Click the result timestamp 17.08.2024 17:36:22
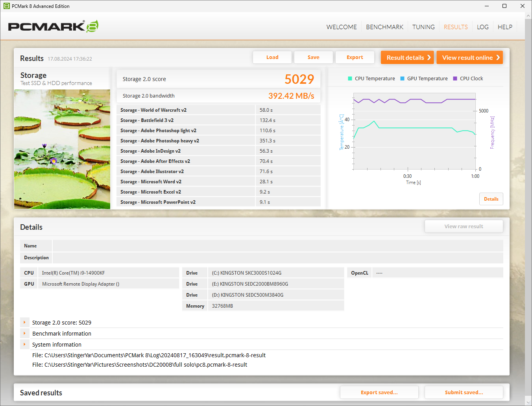The height and width of the screenshot is (406, 532). coord(70,59)
